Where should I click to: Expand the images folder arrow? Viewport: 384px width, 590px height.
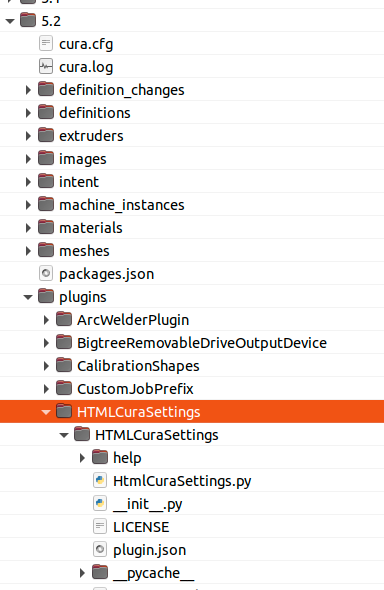pos(28,159)
